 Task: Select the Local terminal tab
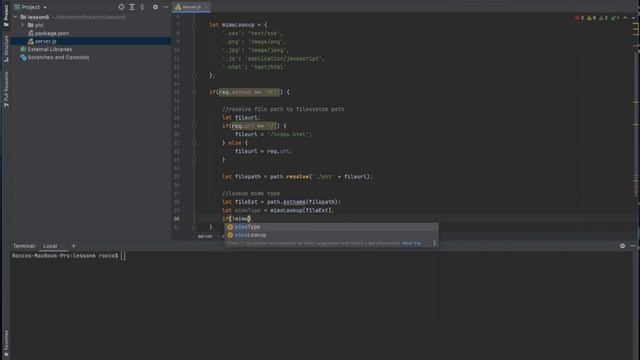(x=50, y=246)
